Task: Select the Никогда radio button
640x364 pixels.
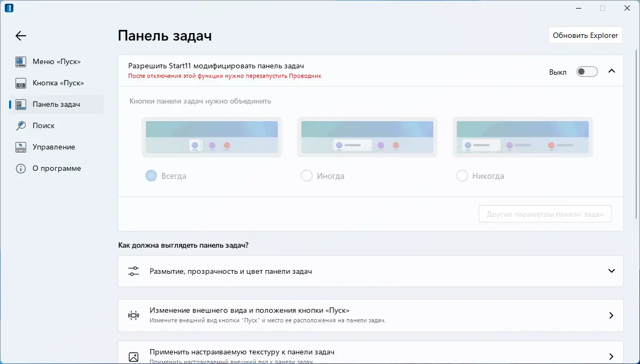Action: click(x=462, y=175)
